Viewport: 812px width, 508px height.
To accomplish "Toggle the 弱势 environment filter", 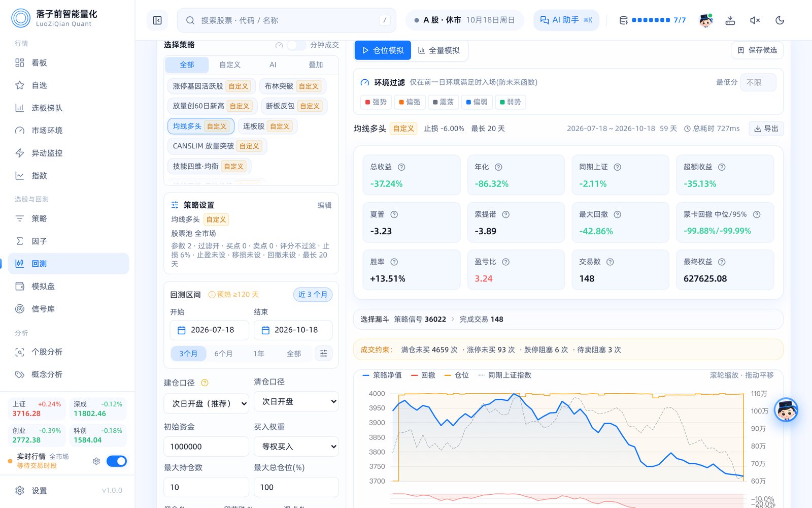I will click(x=511, y=102).
